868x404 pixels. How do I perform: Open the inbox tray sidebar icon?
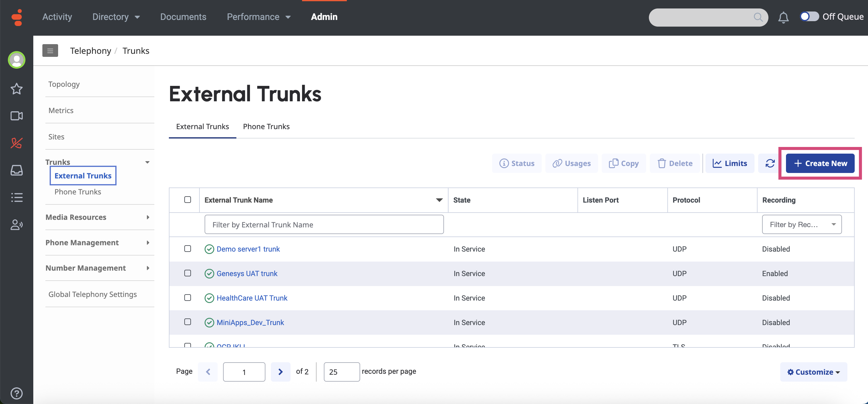coord(17,170)
